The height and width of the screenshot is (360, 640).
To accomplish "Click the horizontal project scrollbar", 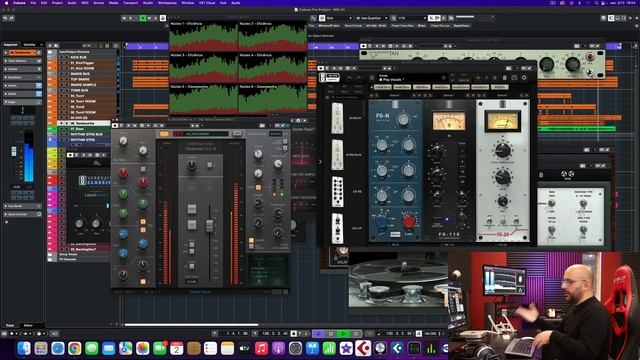I will (191, 325).
